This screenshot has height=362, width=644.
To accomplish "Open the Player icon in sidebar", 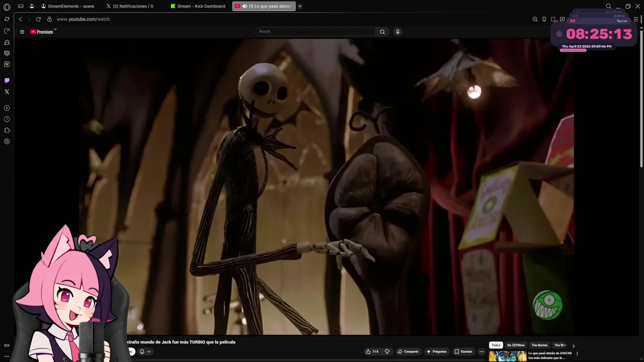I will click(7, 108).
